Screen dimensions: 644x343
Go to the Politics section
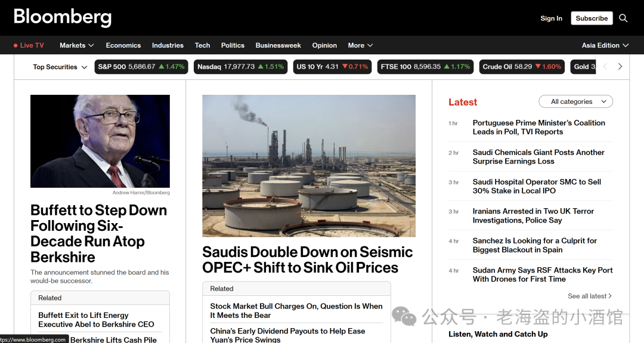233,45
